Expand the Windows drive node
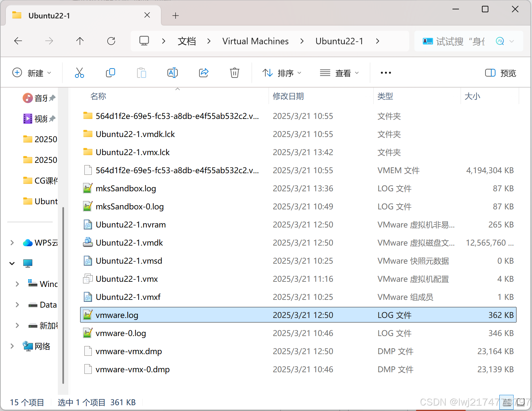This screenshot has width=532, height=411. tap(17, 284)
